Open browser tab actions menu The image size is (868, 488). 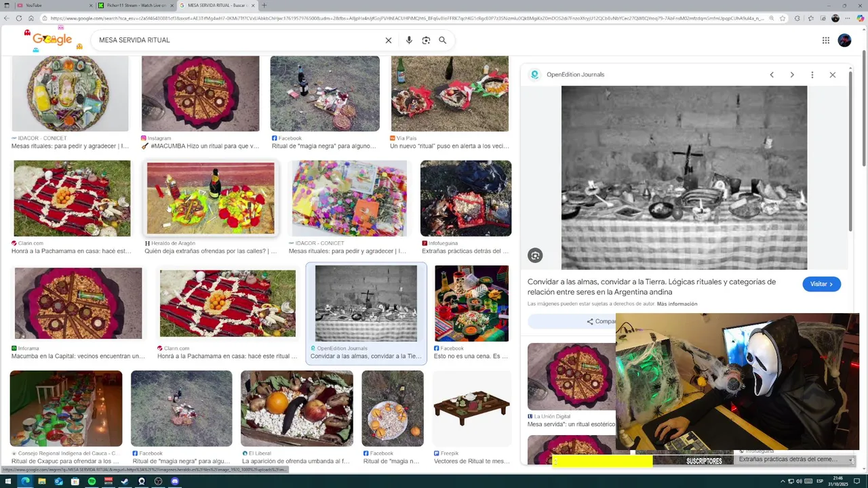click(x=6, y=5)
